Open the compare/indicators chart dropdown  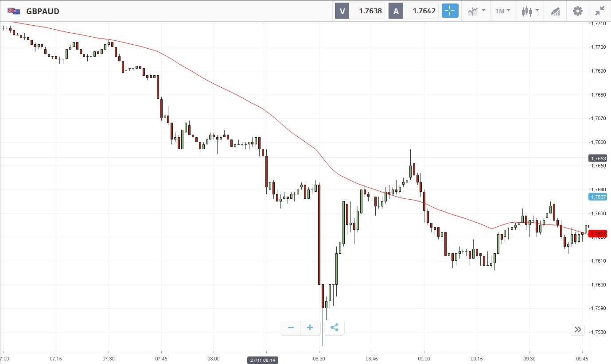[x=476, y=11]
